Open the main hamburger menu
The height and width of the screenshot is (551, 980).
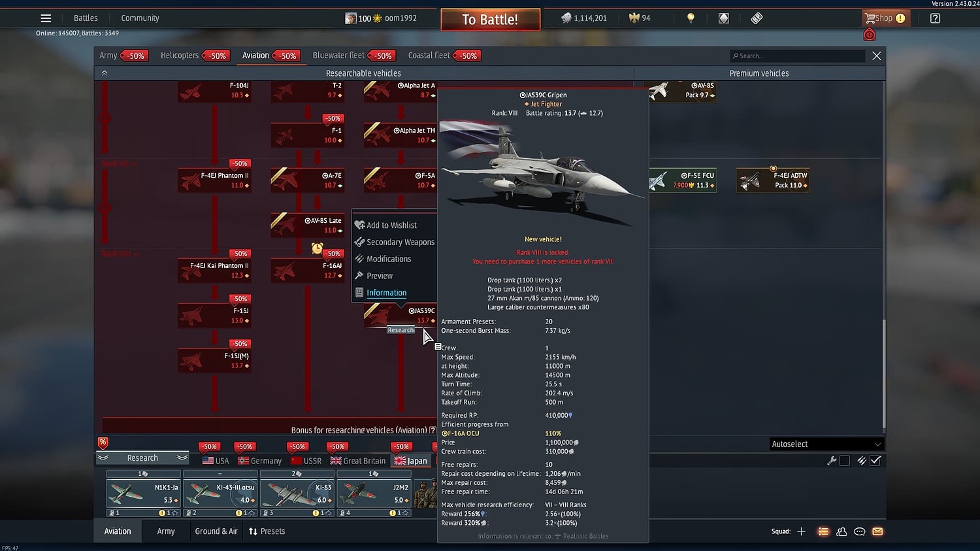click(45, 18)
